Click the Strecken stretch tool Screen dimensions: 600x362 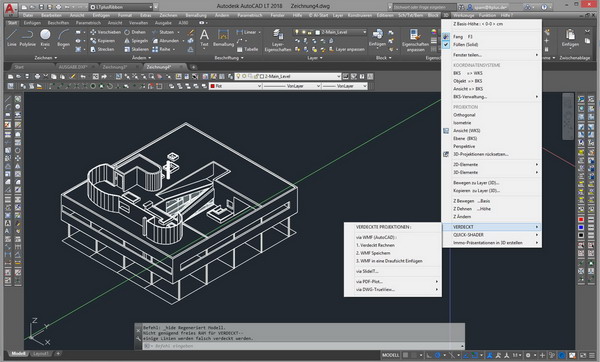click(x=102, y=49)
